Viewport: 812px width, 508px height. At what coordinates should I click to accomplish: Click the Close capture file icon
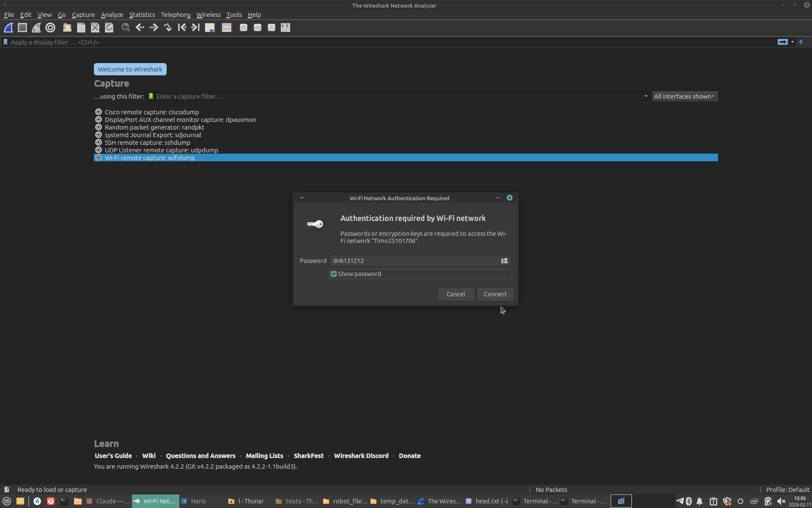(x=95, y=28)
